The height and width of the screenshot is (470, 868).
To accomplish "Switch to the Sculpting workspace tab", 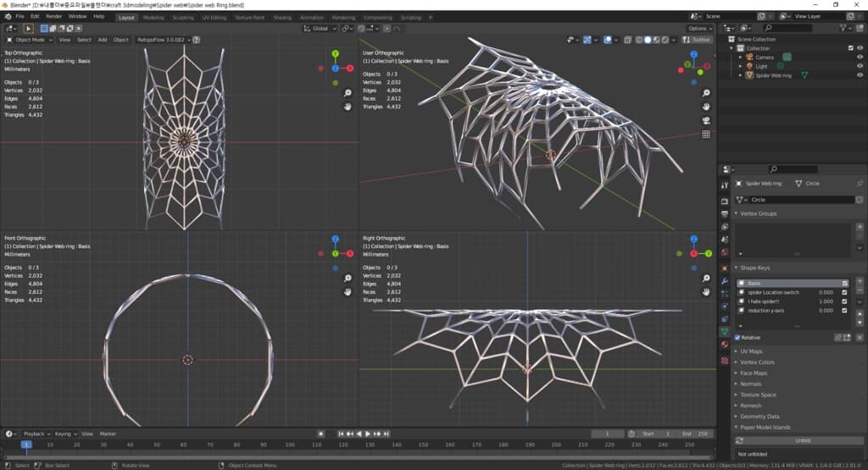I will [182, 17].
